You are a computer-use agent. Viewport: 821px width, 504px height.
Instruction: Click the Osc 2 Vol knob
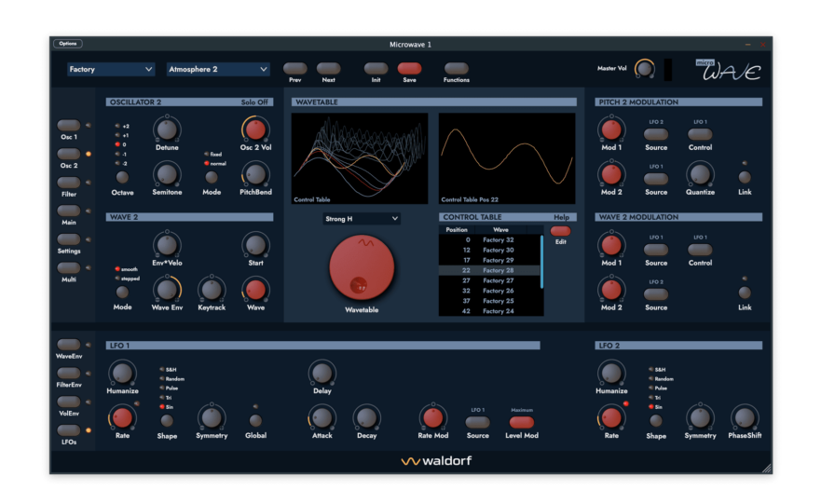255,129
